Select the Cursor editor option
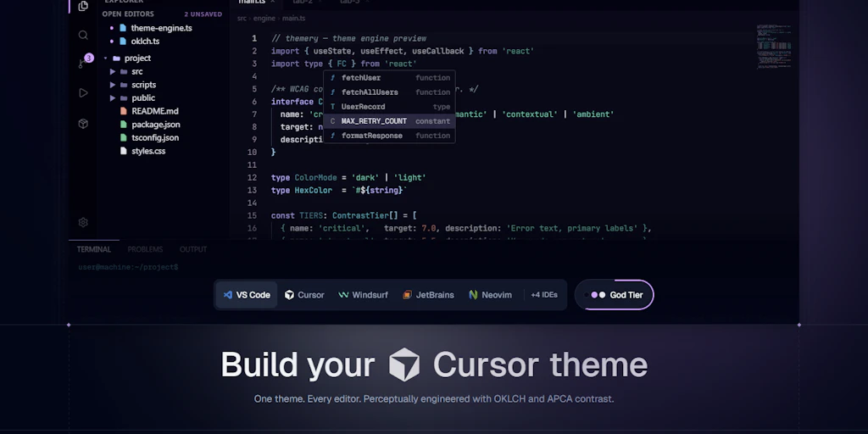The width and height of the screenshot is (868, 434). (x=304, y=295)
